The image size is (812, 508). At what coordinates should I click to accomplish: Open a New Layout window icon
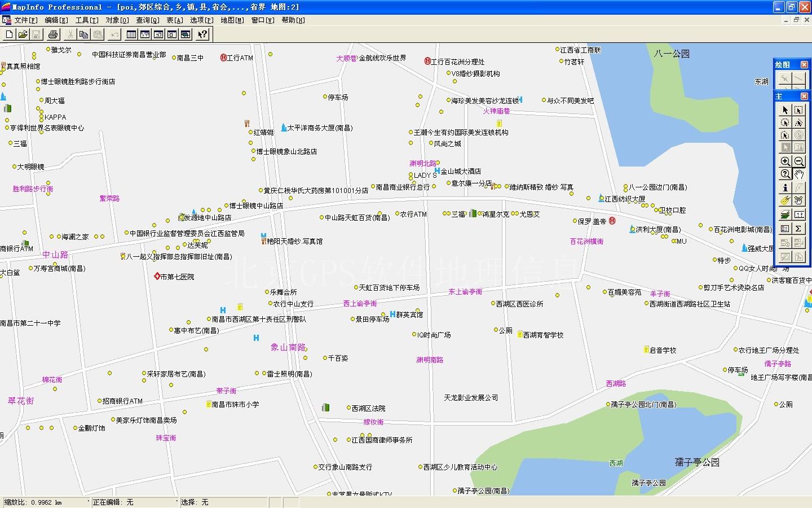coord(172,34)
